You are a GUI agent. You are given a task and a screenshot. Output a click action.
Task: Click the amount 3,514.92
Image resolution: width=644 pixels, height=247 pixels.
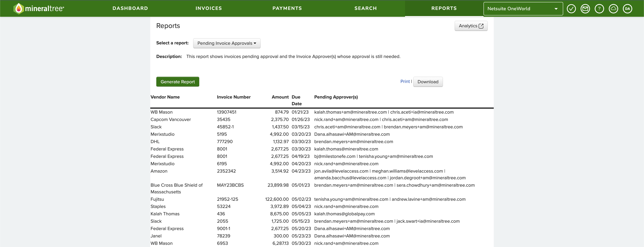click(280, 171)
